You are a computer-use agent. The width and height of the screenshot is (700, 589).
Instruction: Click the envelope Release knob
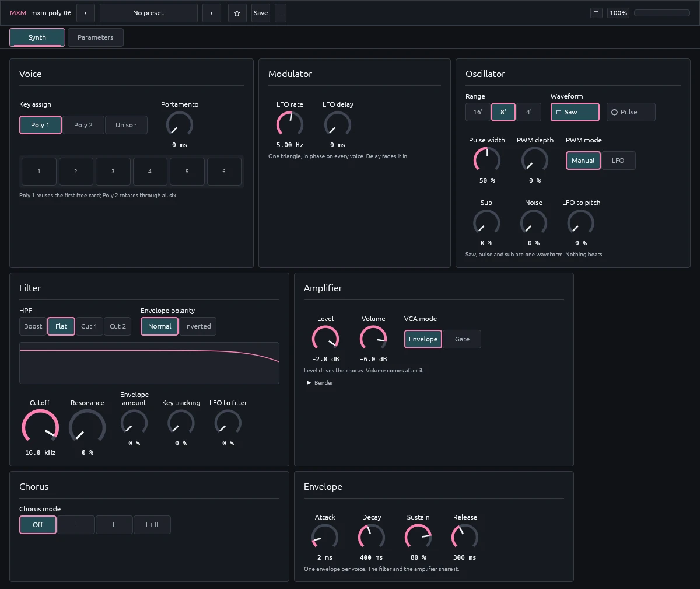465,537
